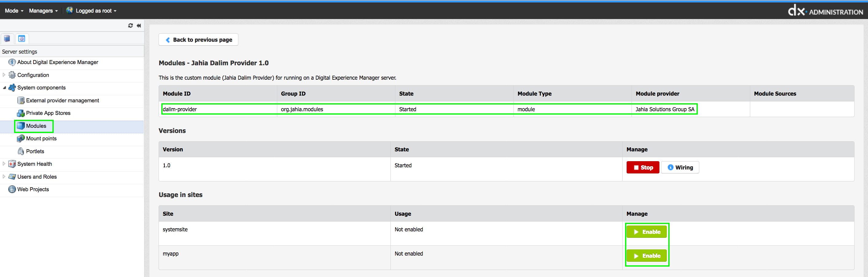This screenshot has height=277, width=868.
Task: Open the Logged as root dropdown
Action: coord(92,11)
